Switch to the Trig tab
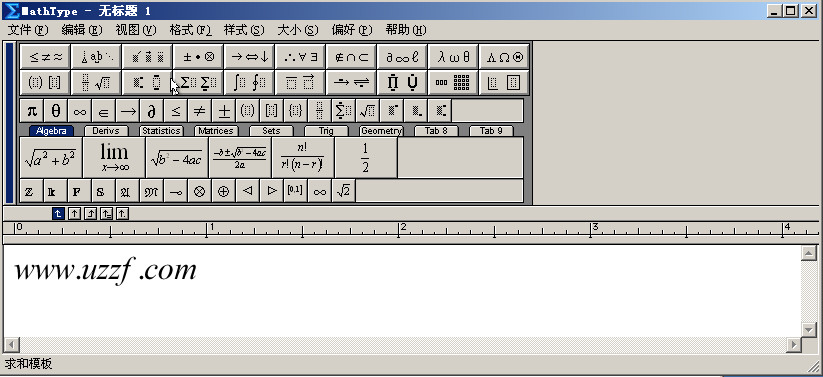Viewport: 823px width, 377px height. pos(326,131)
